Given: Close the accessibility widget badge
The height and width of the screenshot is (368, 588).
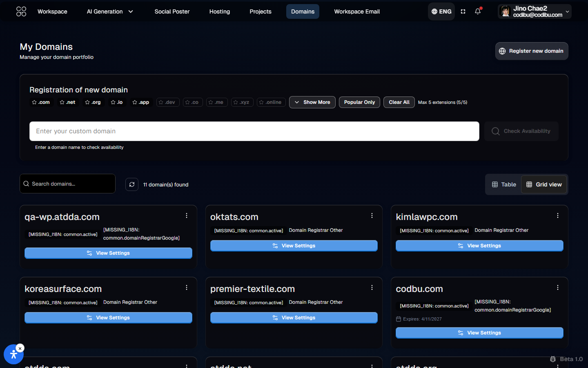Looking at the screenshot, I should pyautogui.click(x=20, y=348).
